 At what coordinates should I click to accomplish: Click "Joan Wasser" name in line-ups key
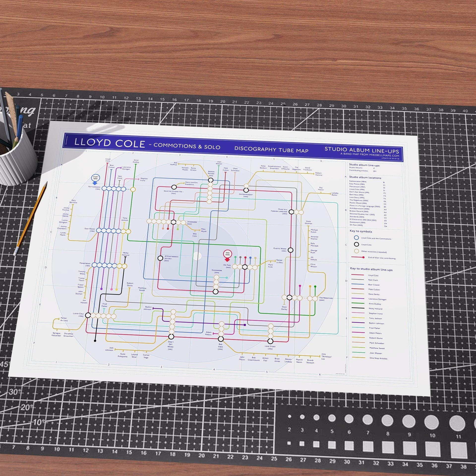click(x=376, y=353)
